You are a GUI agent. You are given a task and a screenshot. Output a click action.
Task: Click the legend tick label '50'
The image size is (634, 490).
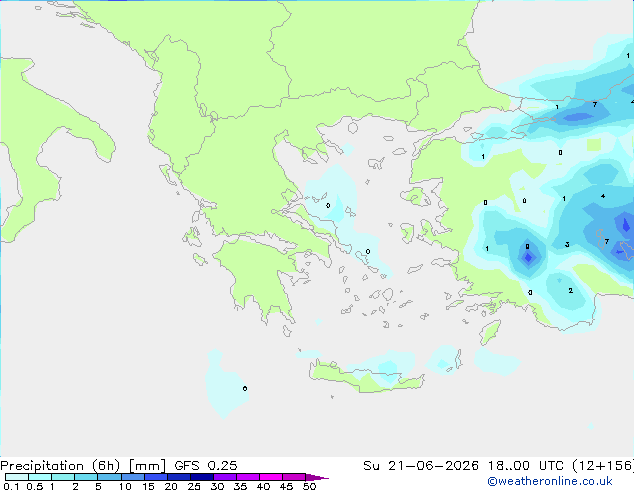coord(309,486)
